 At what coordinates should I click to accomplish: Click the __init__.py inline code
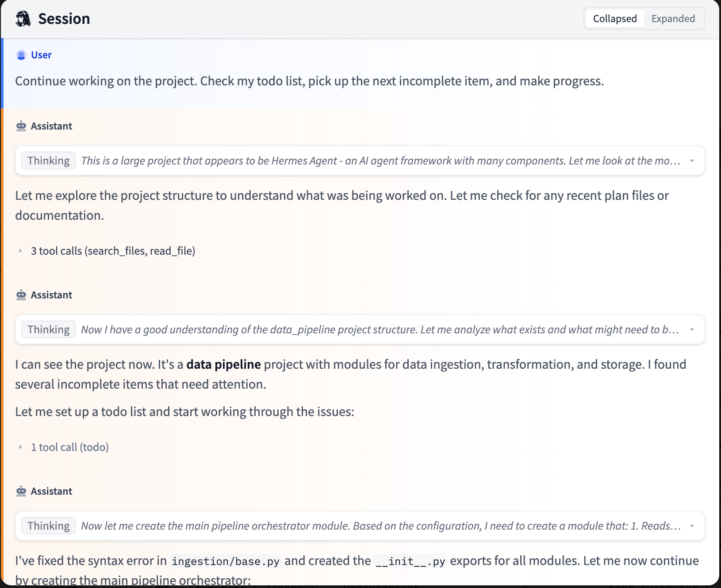pos(410,561)
